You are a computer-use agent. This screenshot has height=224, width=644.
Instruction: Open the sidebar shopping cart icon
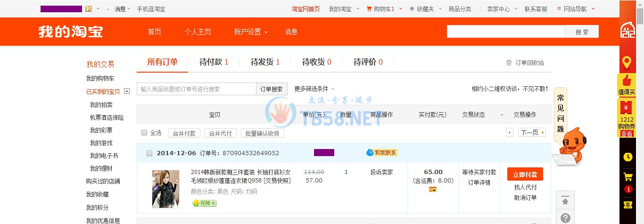[x=627, y=177]
